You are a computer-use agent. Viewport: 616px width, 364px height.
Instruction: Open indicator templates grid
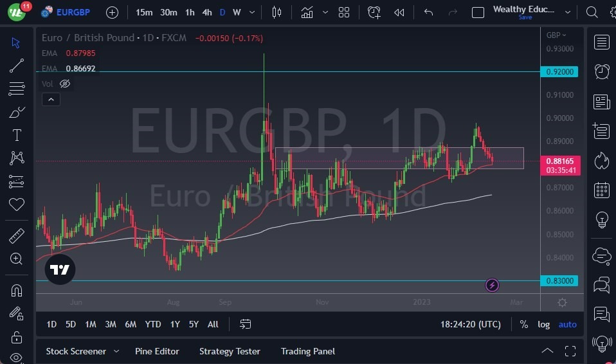point(344,13)
